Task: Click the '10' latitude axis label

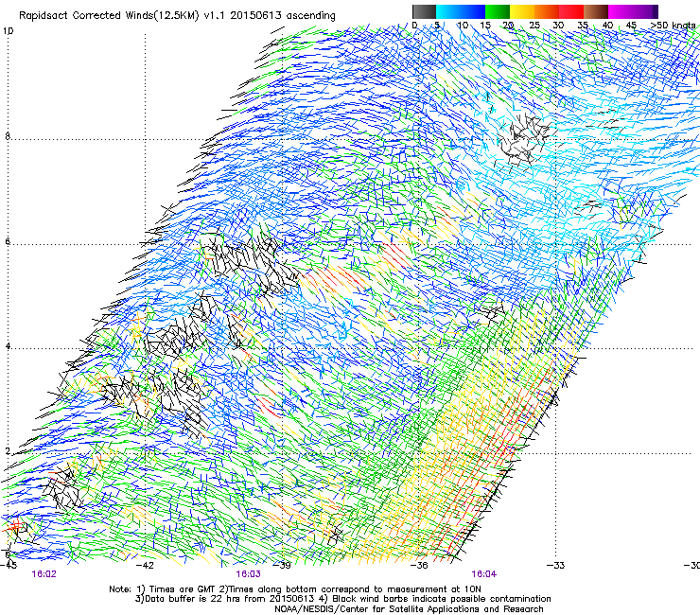Action: 9,31
